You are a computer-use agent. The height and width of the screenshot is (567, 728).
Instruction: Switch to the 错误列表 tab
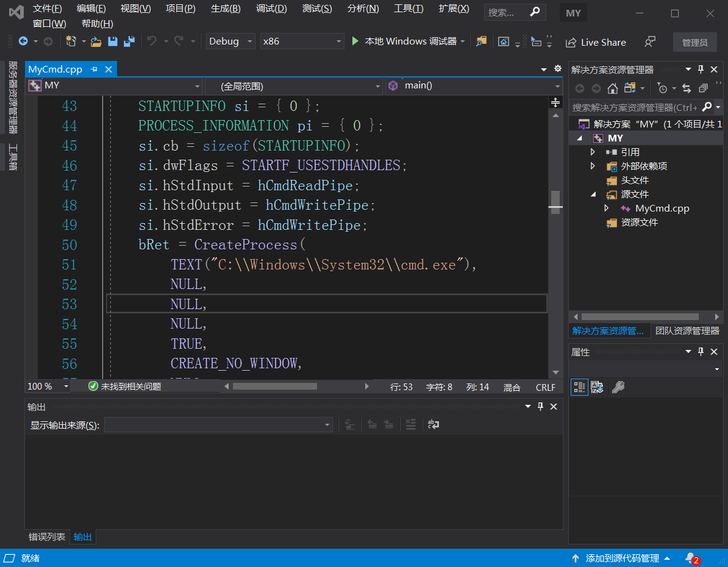pyautogui.click(x=47, y=537)
